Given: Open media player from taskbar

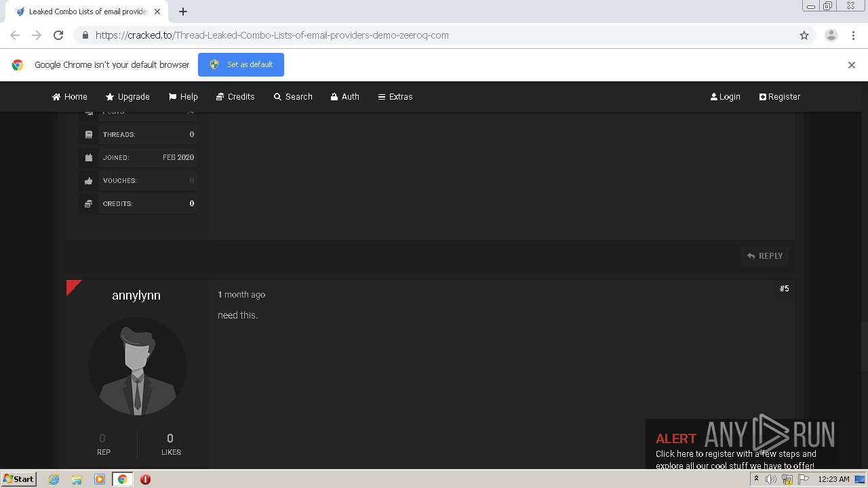Looking at the screenshot, I should [100, 479].
